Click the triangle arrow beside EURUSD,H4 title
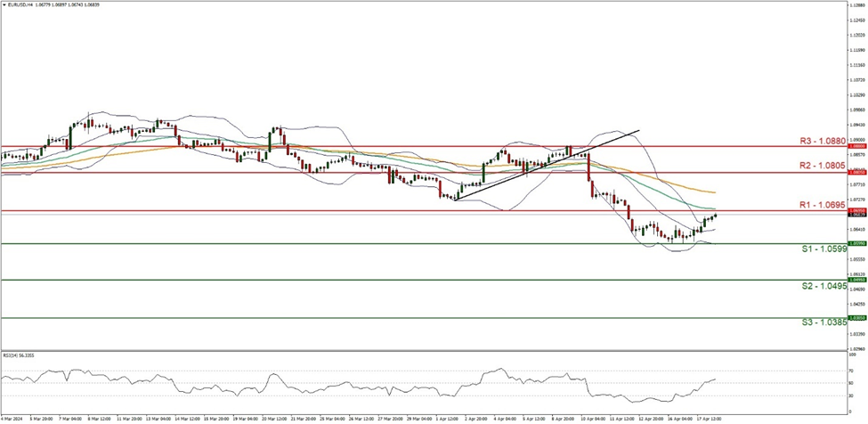868x424 pixels. [x=4, y=5]
